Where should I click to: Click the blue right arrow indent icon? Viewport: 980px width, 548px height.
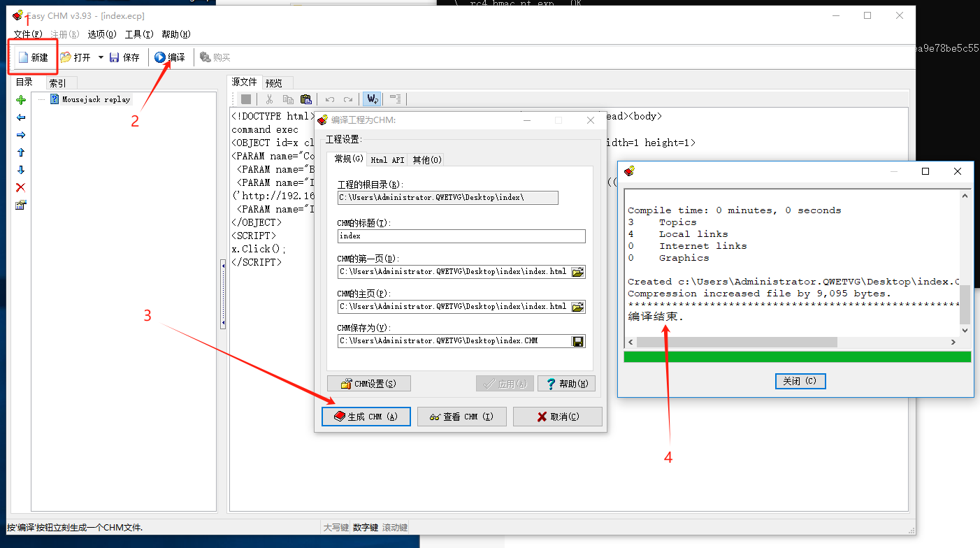pyautogui.click(x=21, y=135)
